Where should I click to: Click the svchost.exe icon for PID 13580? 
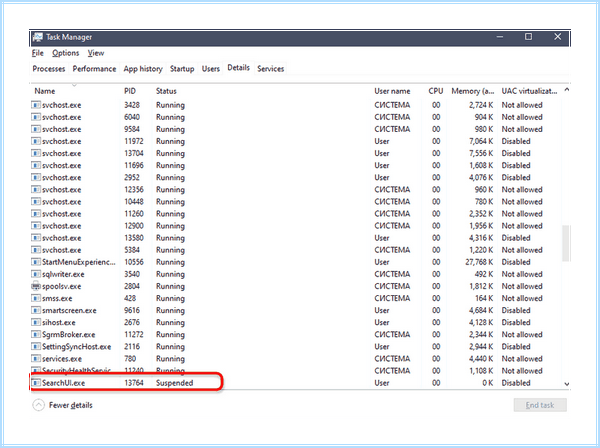pos(36,238)
